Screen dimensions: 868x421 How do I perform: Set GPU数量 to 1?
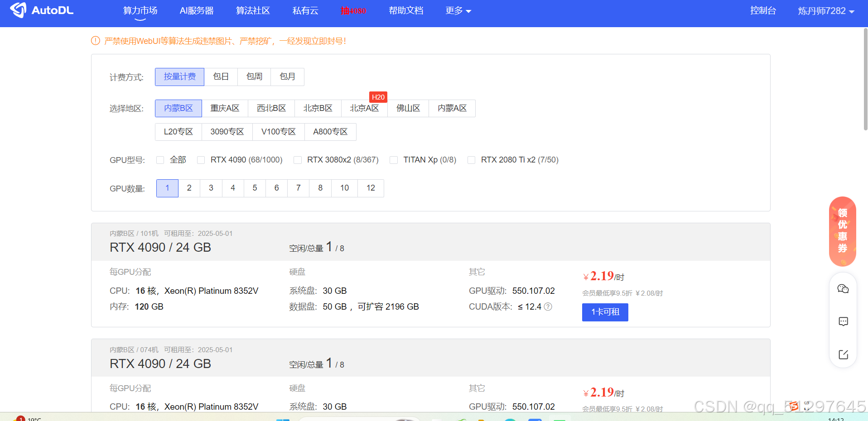[x=167, y=188]
